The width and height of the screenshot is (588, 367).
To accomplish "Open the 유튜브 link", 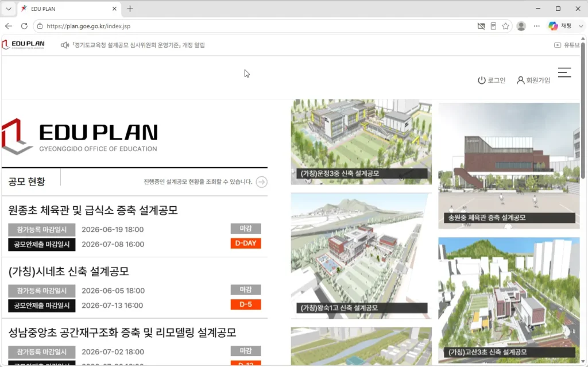I will click(x=567, y=45).
